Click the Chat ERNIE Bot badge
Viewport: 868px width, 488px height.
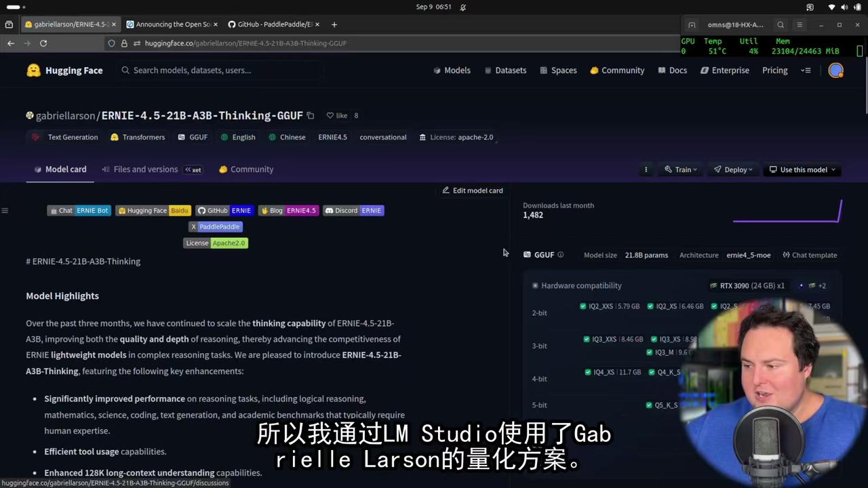79,211
